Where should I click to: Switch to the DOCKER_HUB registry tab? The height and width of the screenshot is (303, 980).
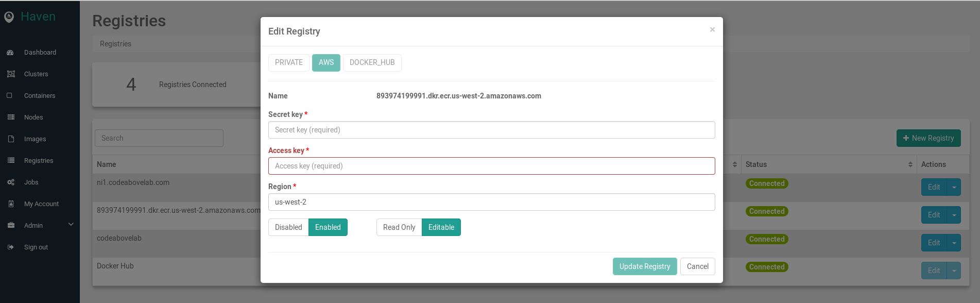372,62
